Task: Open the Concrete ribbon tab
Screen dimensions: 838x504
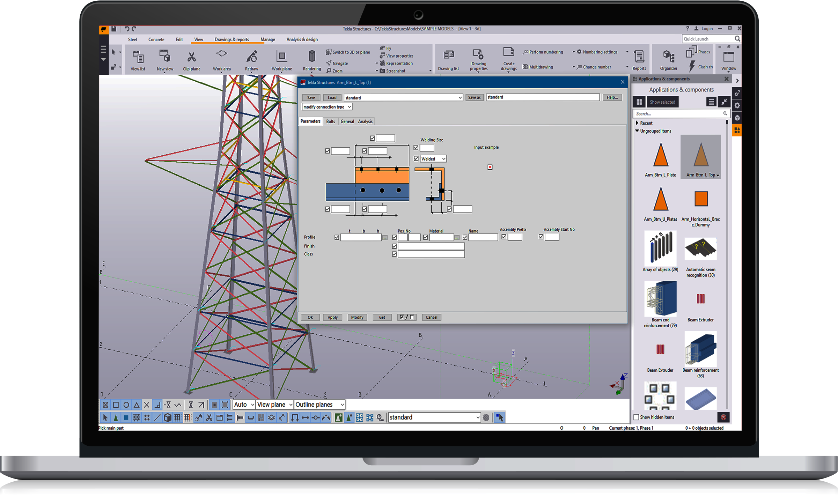Action: 156,39
